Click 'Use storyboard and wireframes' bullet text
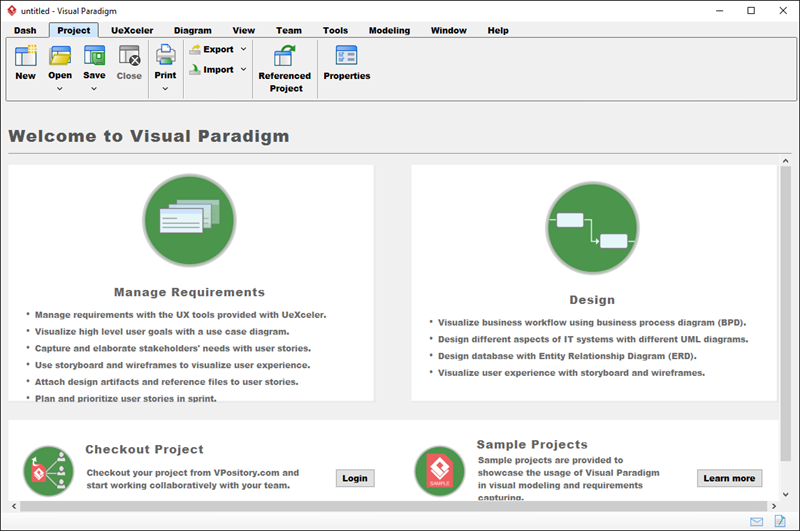Viewport: 800px width, 531px height. coord(172,365)
